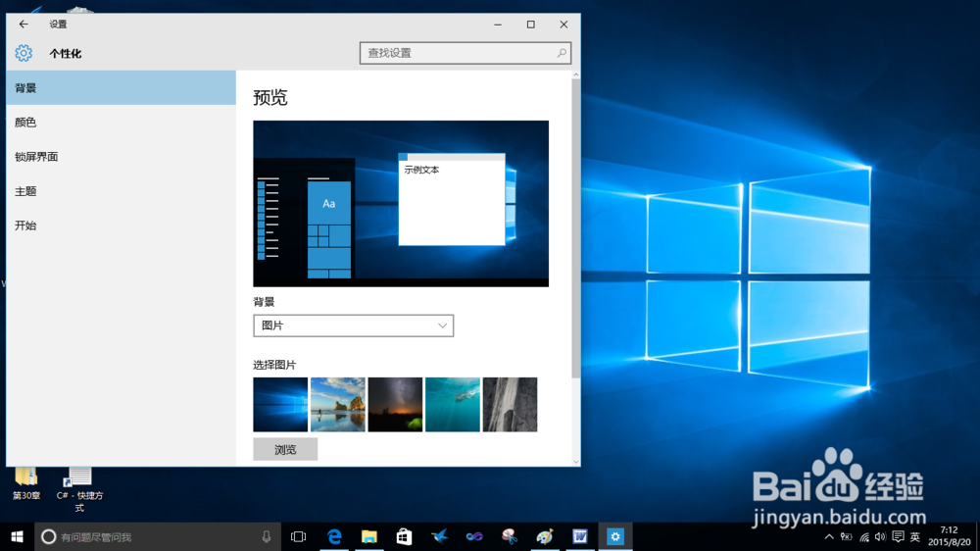This screenshot has height=551, width=980.
Task: Open the 颜色 sidebar section
Action: pos(122,122)
